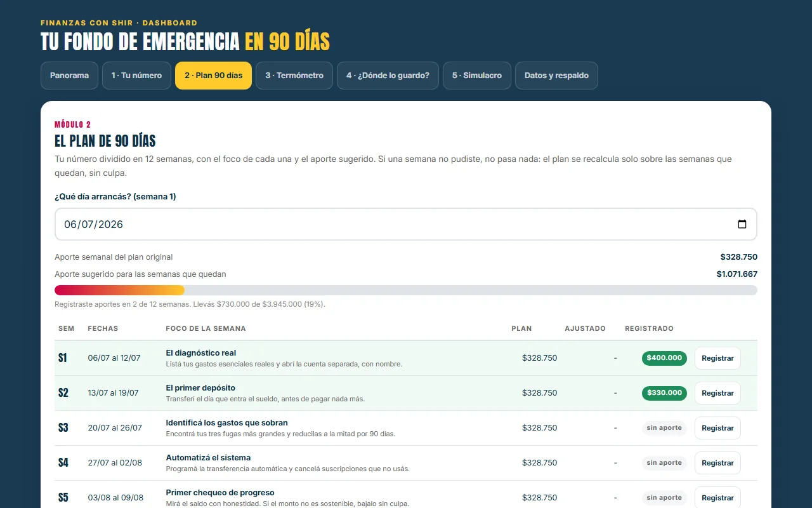Click Registrar in the S2 row
This screenshot has width=812, height=508.
coord(717,393)
